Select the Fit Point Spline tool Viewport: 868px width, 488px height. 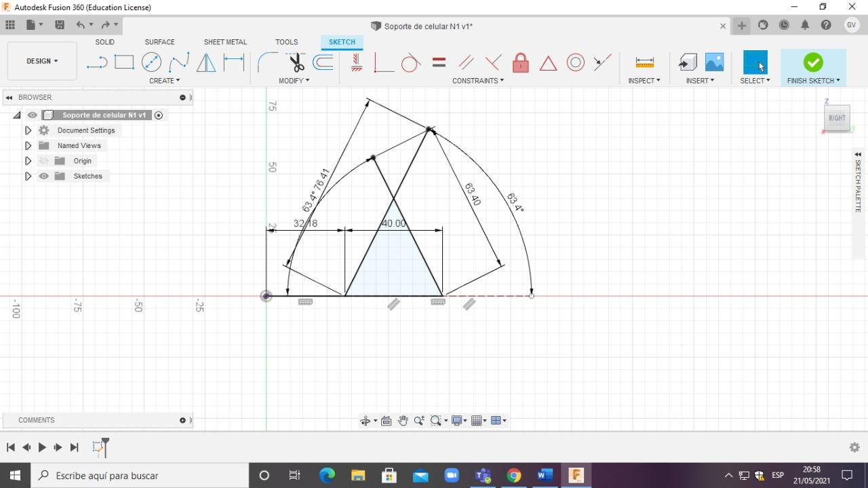click(x=179, y=62)
